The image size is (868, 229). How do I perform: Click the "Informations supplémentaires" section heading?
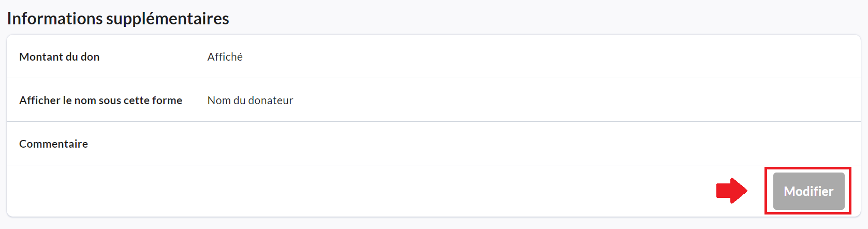pyautogui.click(x=117, y=19)
